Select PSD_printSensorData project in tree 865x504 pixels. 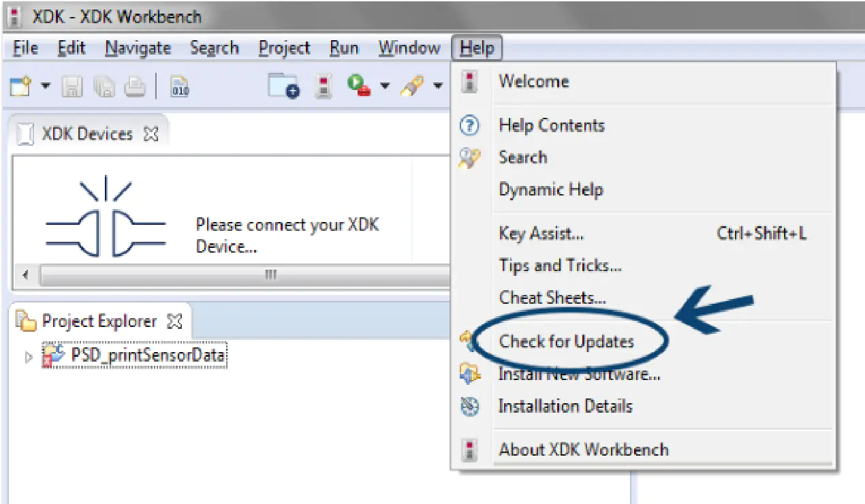(x=148, y=356)
